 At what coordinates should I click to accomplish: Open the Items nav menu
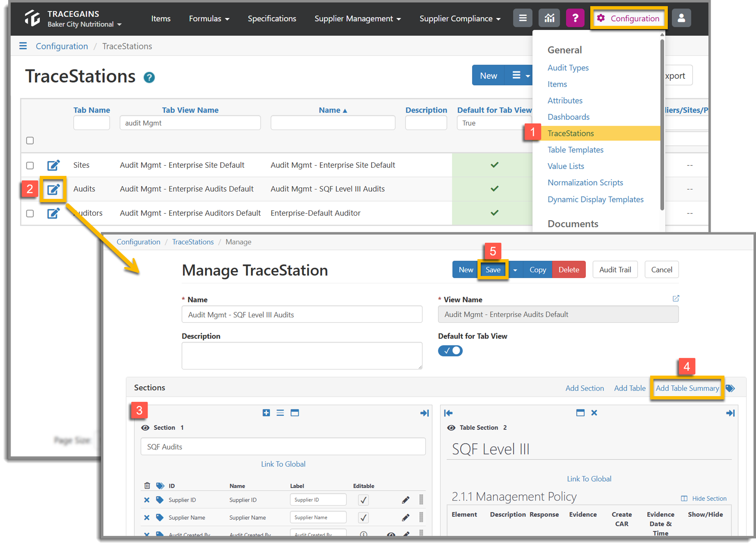(161, 19)
